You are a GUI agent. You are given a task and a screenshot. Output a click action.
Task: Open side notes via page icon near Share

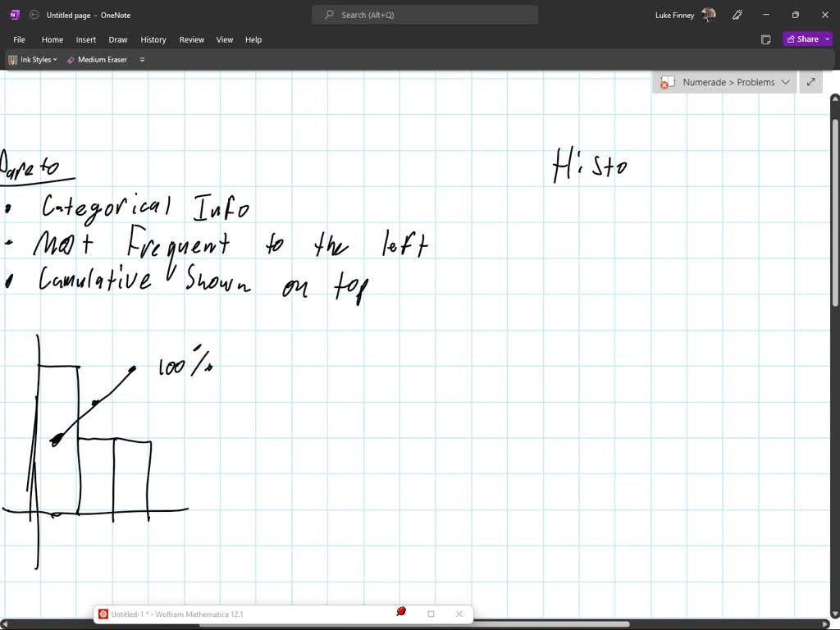tap(765, 39)
